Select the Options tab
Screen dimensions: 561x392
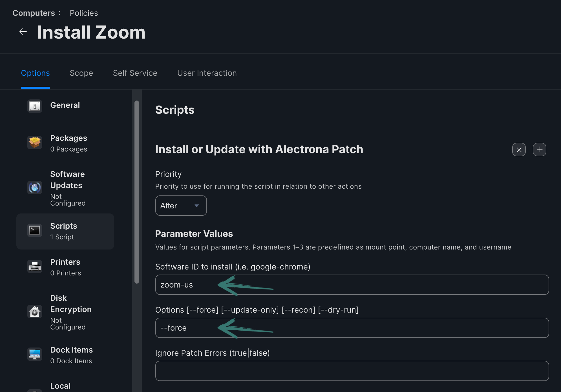point(35,73)
